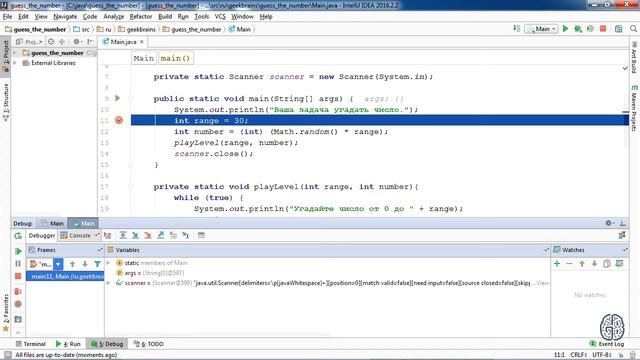The height and width of the screenshot is (360, 640).
Task: Expand static members of Main variable
Action: point(109,263)
